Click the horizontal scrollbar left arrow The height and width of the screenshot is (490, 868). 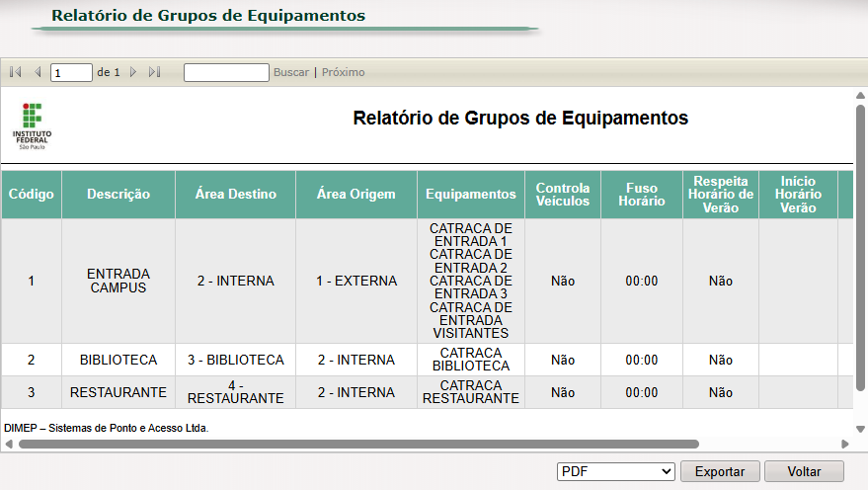click(x=9, y=444)
